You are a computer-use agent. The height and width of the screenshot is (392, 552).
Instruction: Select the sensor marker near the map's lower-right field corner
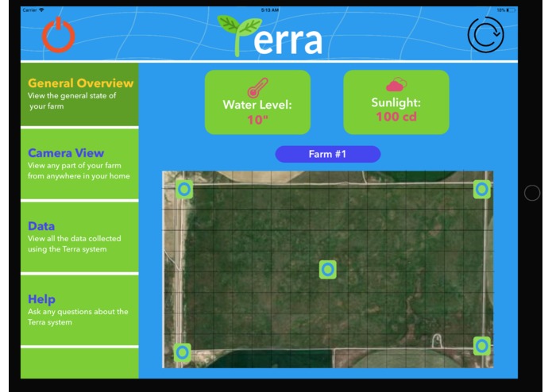tap(482, 346)
